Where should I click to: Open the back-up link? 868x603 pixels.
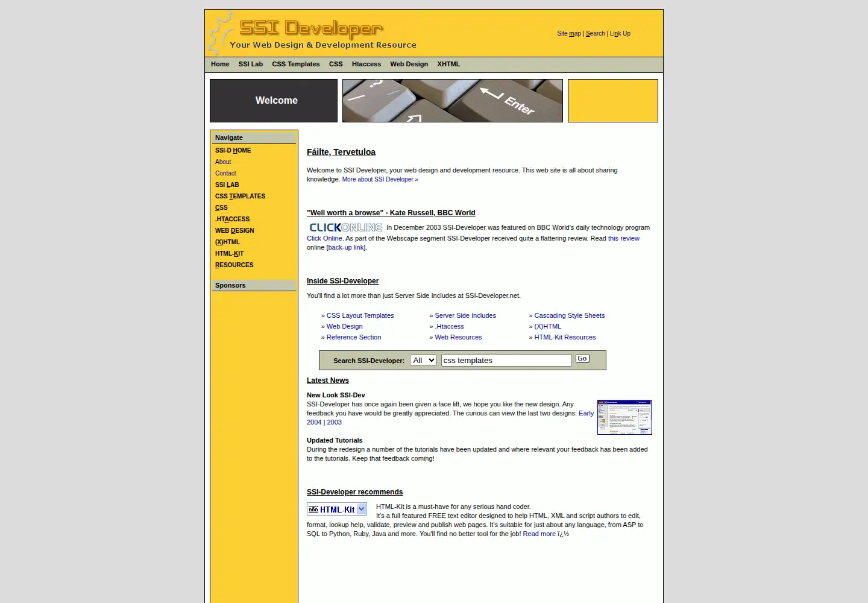click(347, 248)
